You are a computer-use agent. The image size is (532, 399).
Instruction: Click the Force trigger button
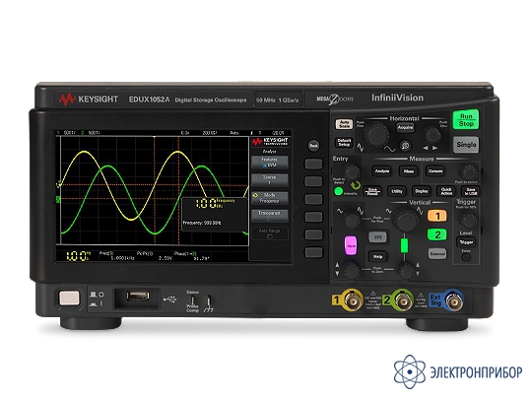pyautogui.click(x=466, y=257)
